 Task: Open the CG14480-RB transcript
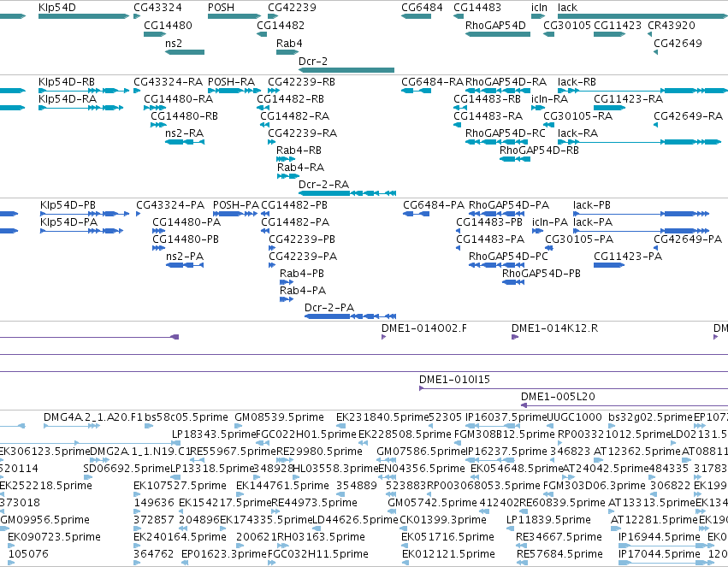point(158,125)
